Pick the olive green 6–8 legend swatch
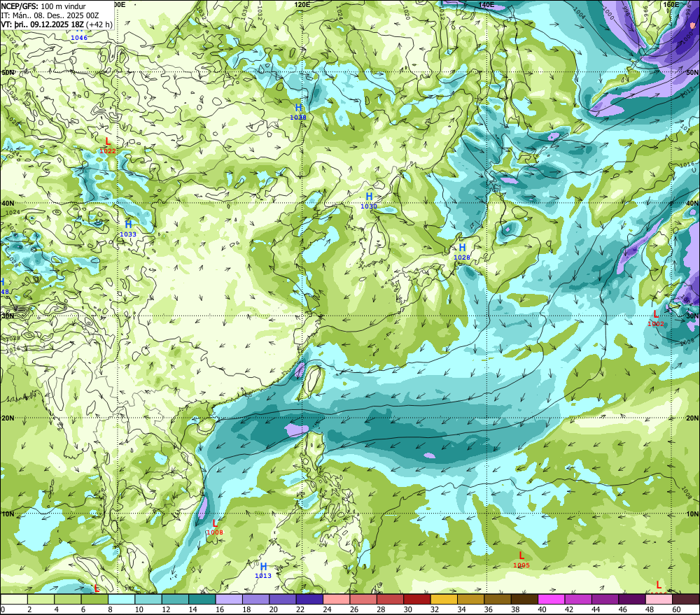The image size is (700, 615). tap(94, 599)
